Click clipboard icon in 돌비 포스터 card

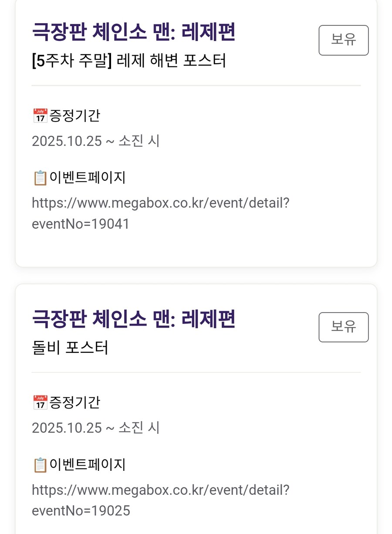click(x=40, y=465)
